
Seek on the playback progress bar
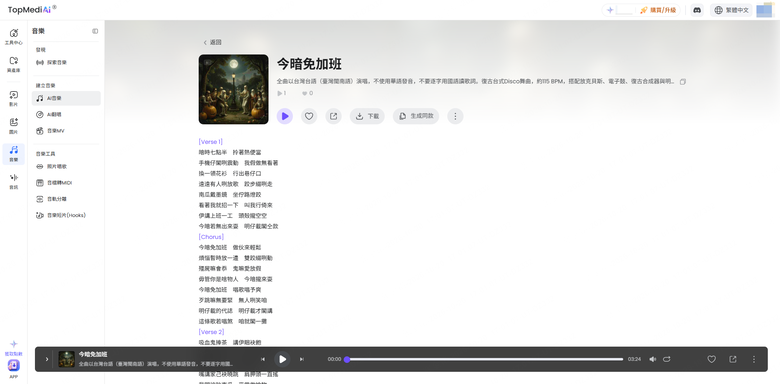(485, 359)
